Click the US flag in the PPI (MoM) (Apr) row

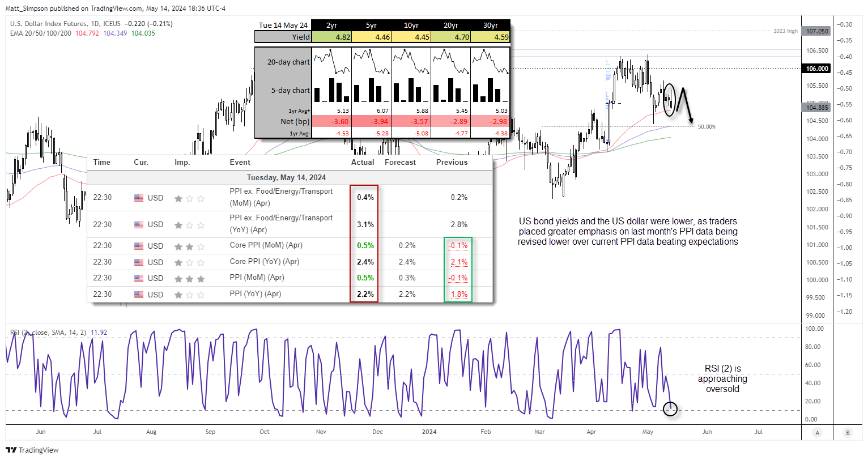coord(139,278)
